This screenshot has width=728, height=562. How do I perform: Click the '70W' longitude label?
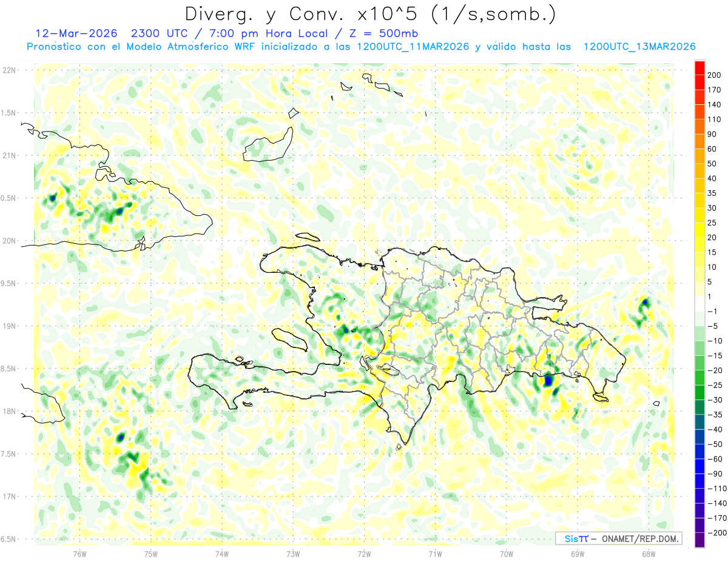pyautogui.click(x=507, y=554)
